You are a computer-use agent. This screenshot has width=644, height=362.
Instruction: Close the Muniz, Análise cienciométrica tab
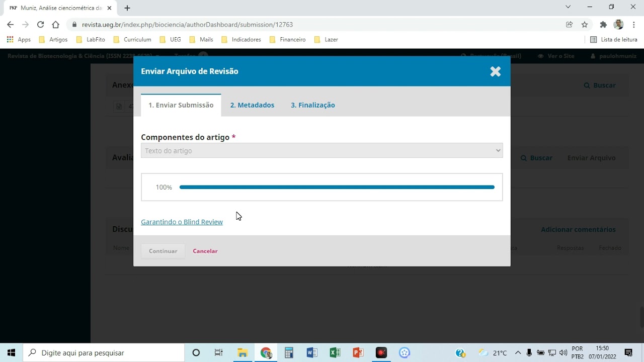[x=109, y=8]
